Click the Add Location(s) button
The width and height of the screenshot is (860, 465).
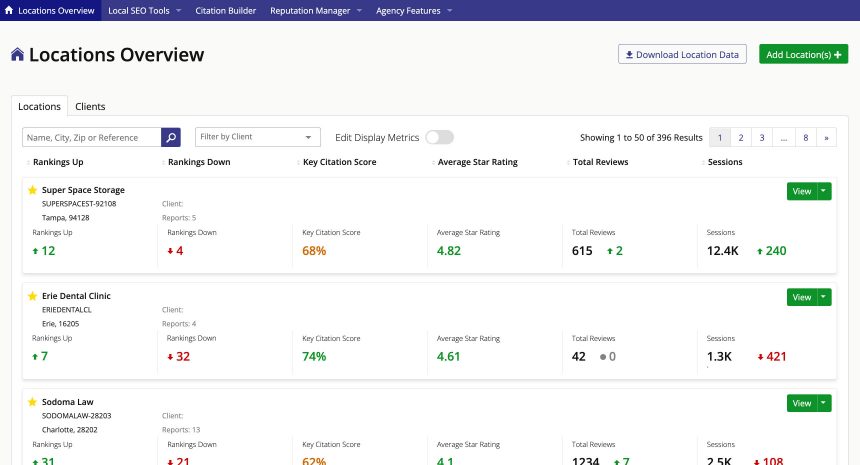pyautogui.click(x=803, y=55)
